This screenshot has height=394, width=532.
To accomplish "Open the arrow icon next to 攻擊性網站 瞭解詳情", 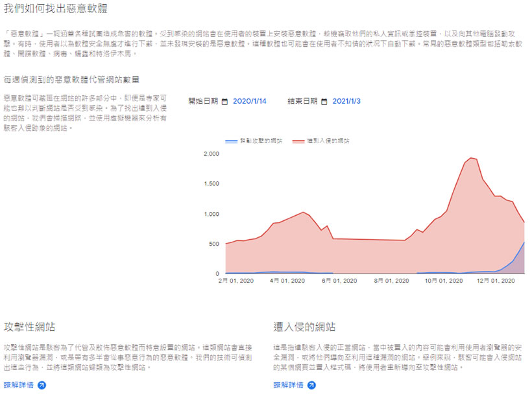I will tap(42, 385).
